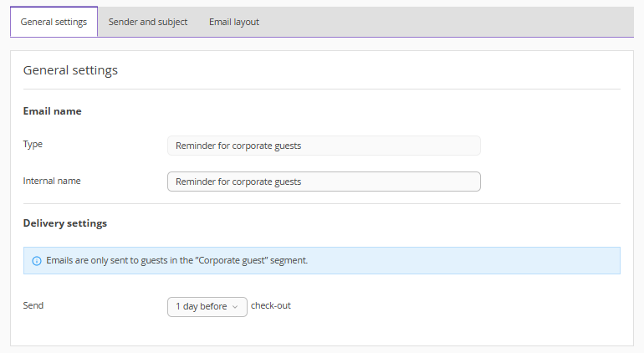Click the info icon in the blue notice
The image size is (644, 353).
(x=36, y=261)
